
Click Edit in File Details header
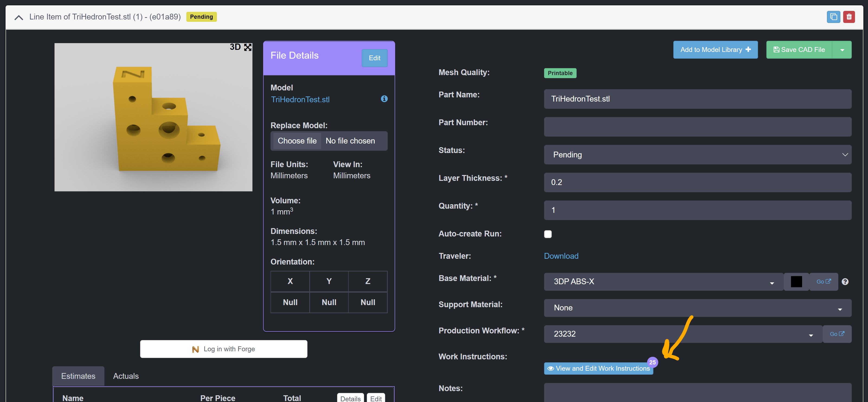pyautogui.click(x=374, y=58)
